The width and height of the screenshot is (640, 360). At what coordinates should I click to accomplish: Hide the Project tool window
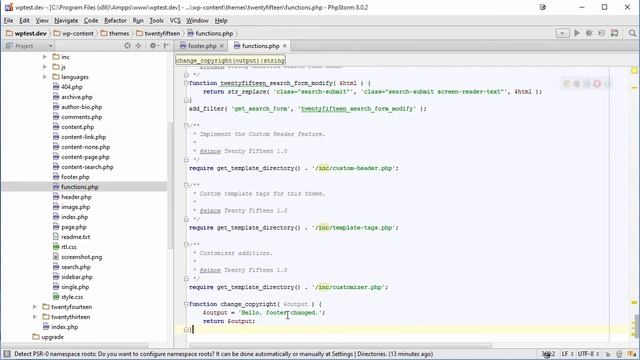click(x=166, y=46)
